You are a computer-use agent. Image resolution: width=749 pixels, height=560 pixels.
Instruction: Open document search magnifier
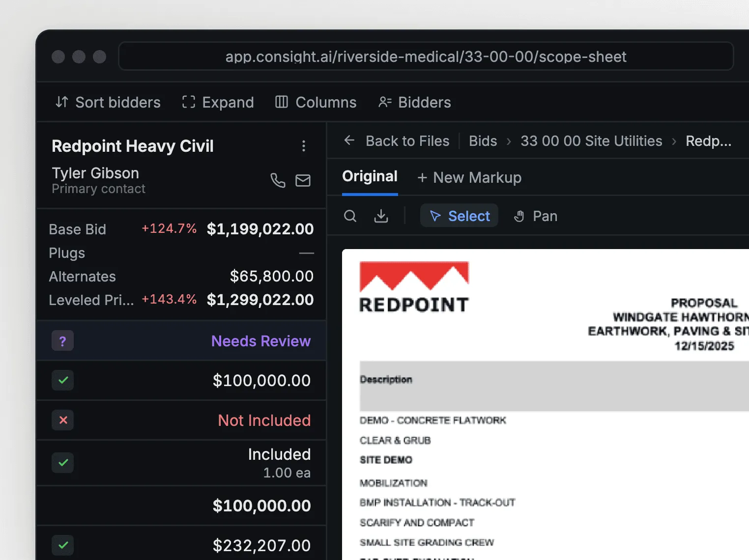click(350, 216)
